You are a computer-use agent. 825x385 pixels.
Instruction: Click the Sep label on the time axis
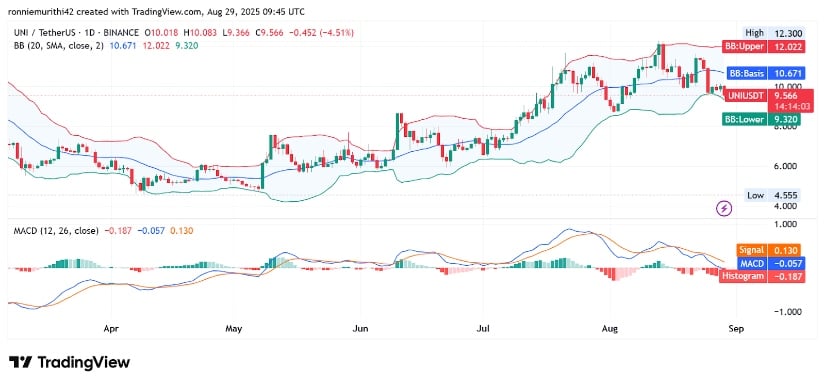736,329
